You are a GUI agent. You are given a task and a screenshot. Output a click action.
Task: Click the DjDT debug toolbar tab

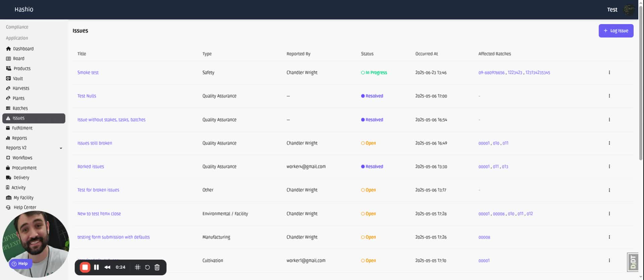pos(633,262)
